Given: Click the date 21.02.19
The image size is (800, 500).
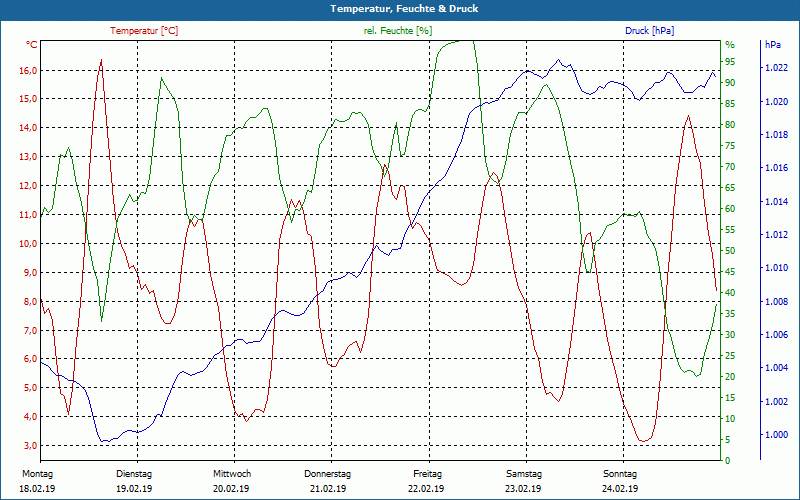Looking at the screenshot, I should [328, 489].
